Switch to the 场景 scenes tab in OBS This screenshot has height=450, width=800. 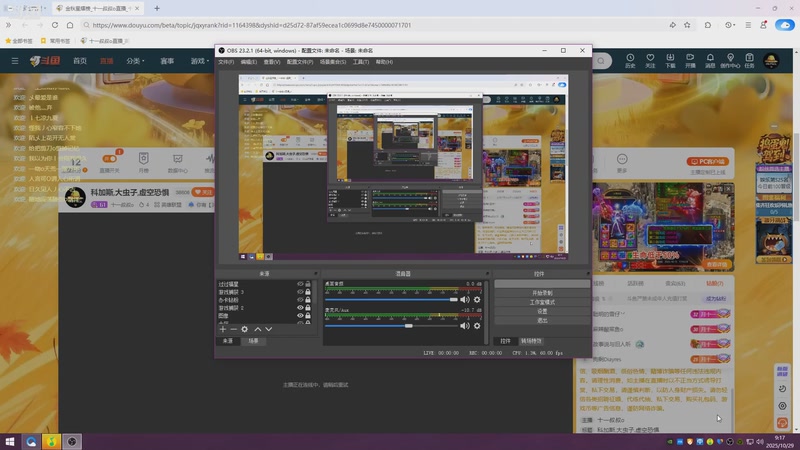coord(254,341)
